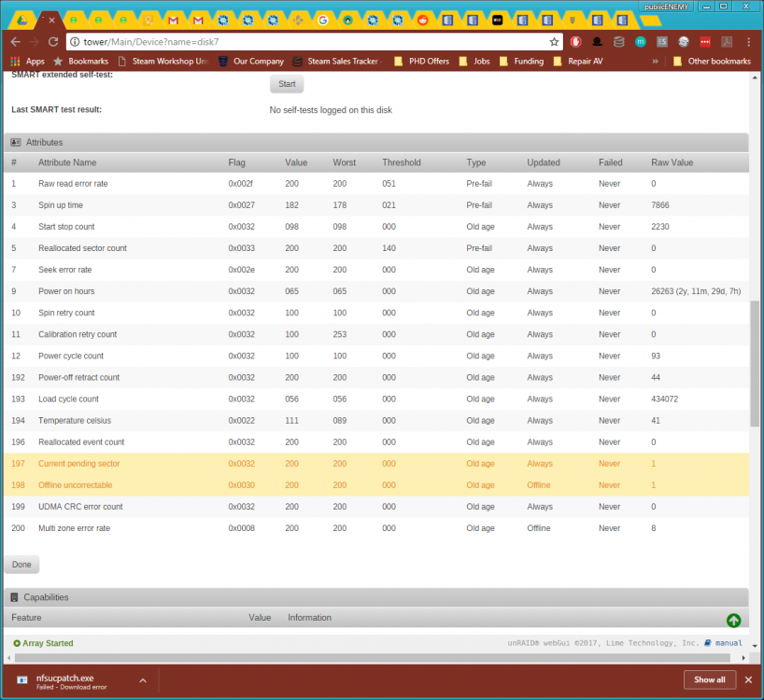
Task: Open the teal 'm' extension icon
Action: [640, 42]
